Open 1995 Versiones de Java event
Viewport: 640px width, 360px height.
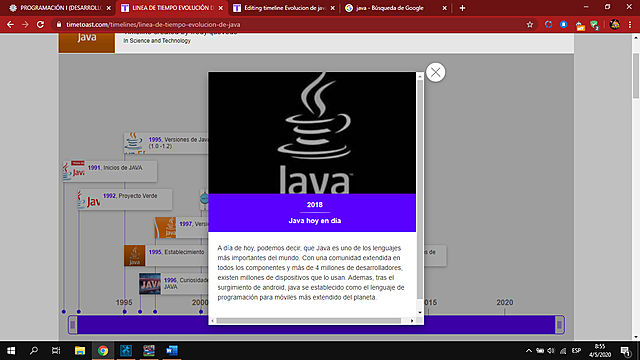[x=166, y=143]
